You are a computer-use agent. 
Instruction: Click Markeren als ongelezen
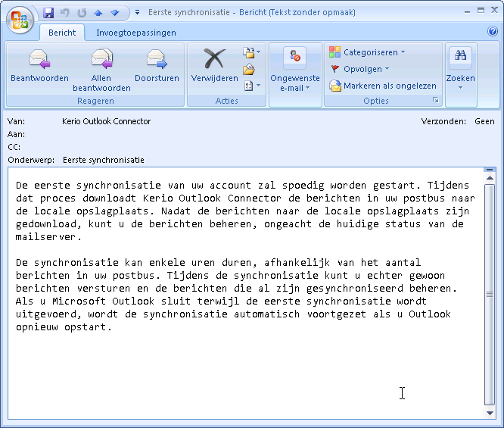click(x=383, y=86)
